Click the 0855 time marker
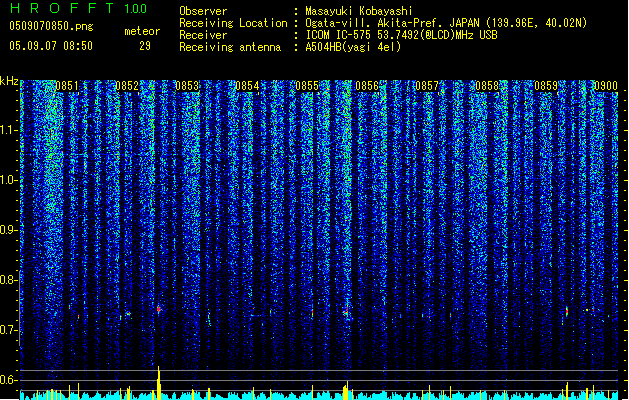629x400 pixels. click(307, 86)
